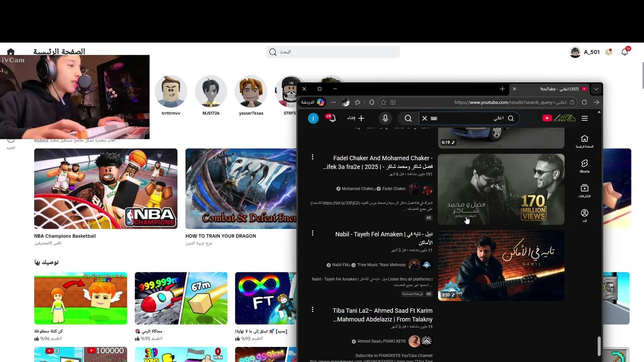
Task: Move the YouTube page scrollbar thumb
Action: pyautogui.click(x=599, y=345)
